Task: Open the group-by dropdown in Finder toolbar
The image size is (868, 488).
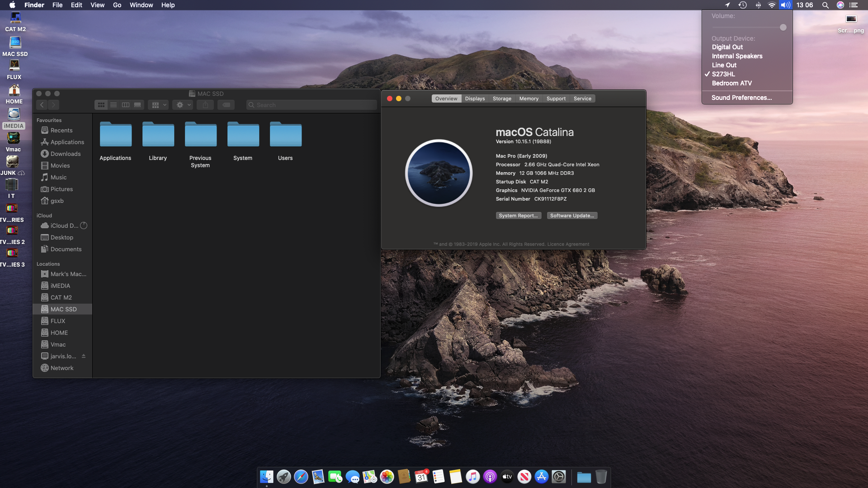Action: pyautogui.click(x=158, y=105)
